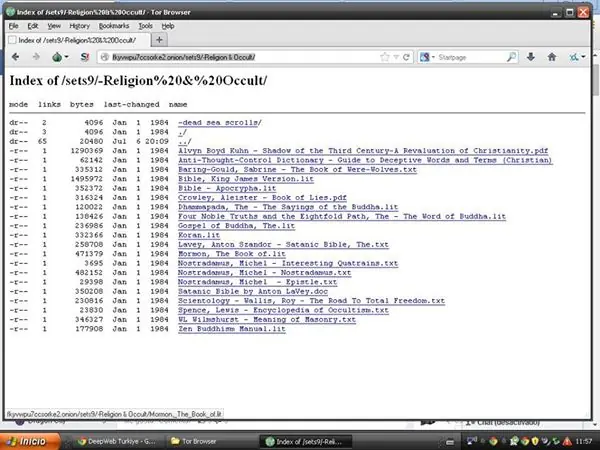
Task: Open Spence Encyclopedia of Occultism.txt link
Action: point(283,310)
